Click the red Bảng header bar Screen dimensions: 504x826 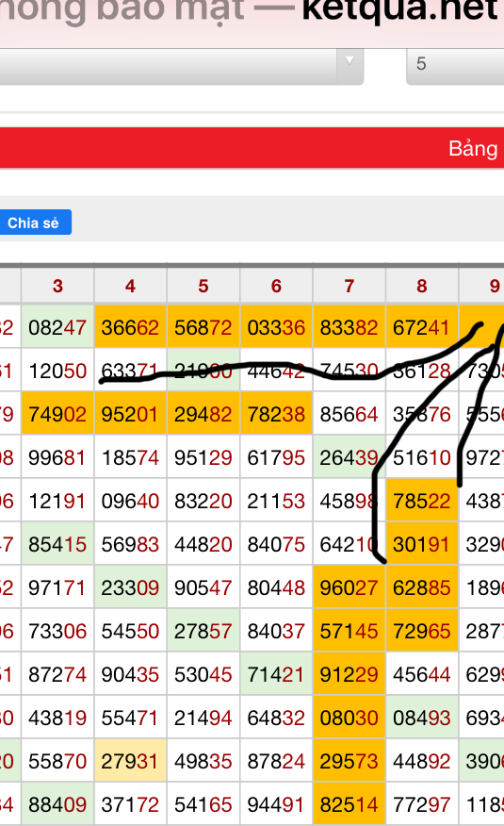click(x=252, y=148)
